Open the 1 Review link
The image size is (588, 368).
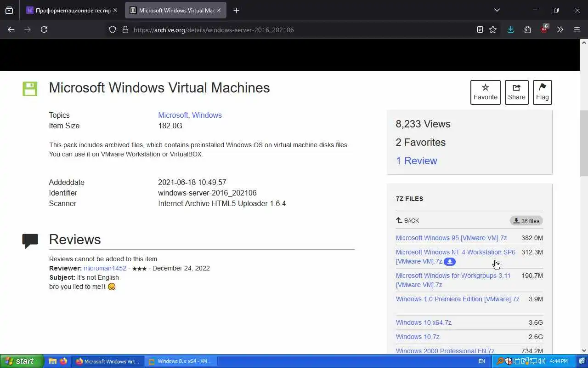pyautogui.click(x=416, y=161)
